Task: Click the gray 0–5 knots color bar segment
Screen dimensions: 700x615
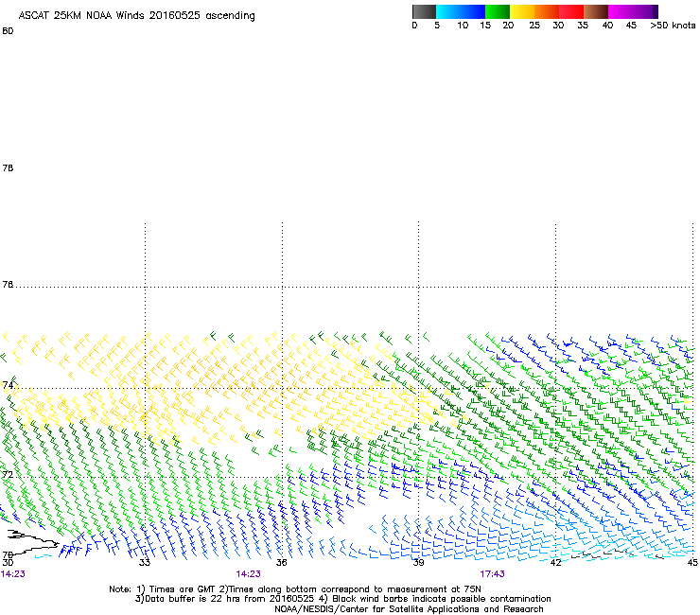Action: [x=424, y=11]
